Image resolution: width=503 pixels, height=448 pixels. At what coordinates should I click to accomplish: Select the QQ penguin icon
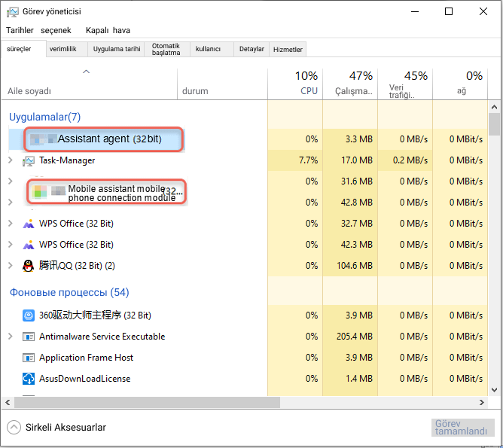pos(28,266)
